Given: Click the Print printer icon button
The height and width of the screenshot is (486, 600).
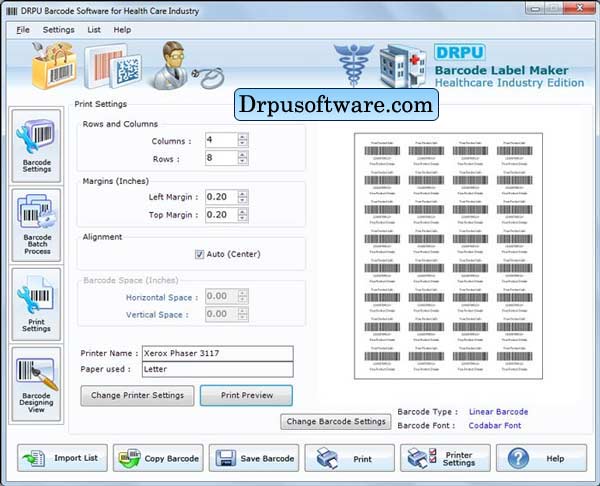Looking at the screenshot, I should pos(350,458).
